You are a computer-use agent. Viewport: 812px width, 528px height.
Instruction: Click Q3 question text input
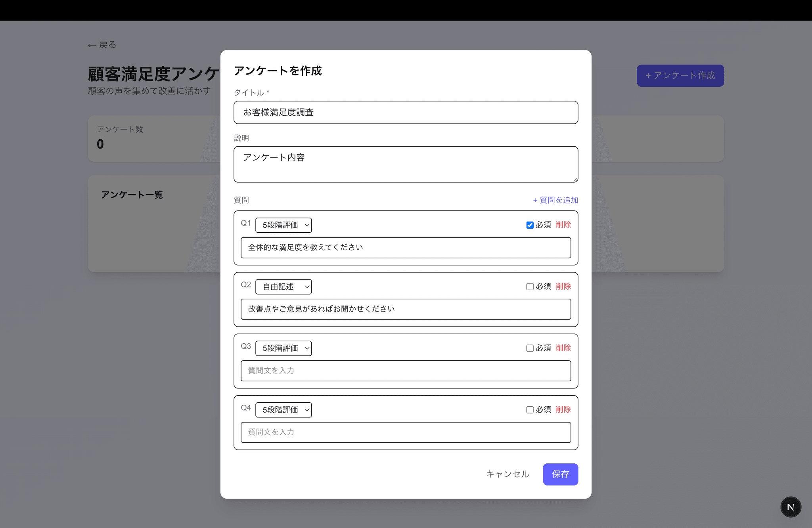point(406,371)
